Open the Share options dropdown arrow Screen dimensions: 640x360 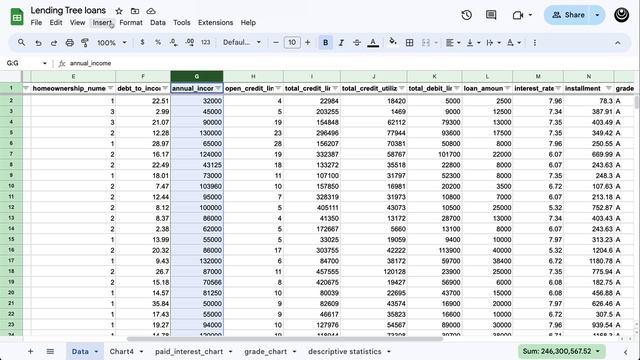(598, 15)
